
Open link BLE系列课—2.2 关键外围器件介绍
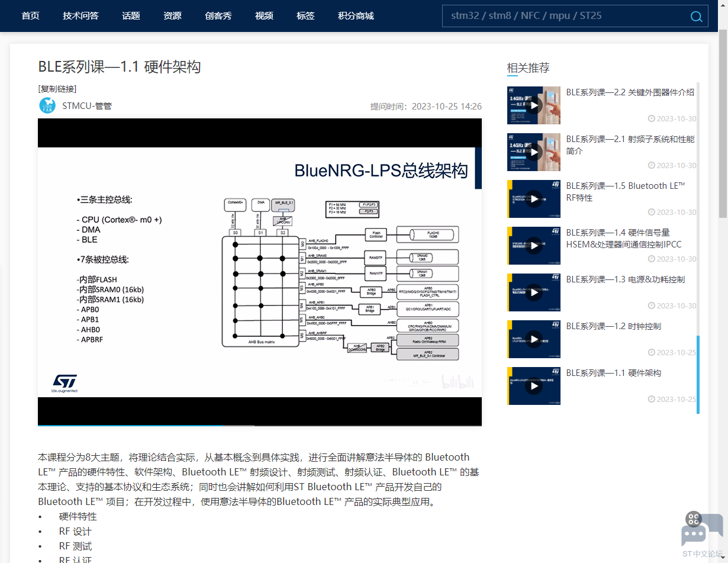(630, 92)
